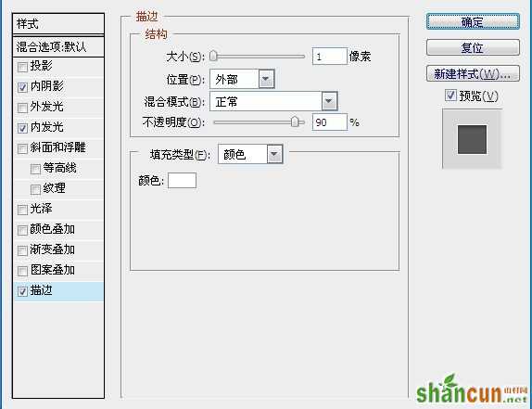Screen dimensions: 532x409
Task: Turn on 斜面和浮雕 bevel and emboss checkbox
Action: [x=22, y=148]
